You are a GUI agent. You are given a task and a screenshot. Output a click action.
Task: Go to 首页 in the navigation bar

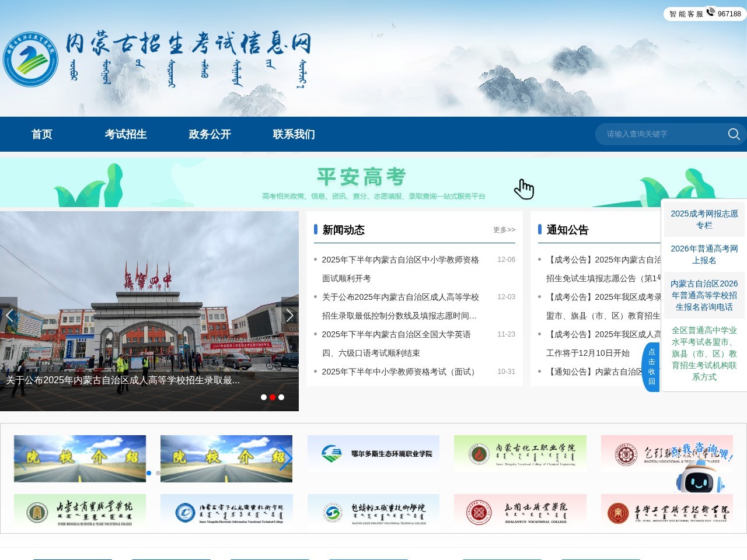41,134
